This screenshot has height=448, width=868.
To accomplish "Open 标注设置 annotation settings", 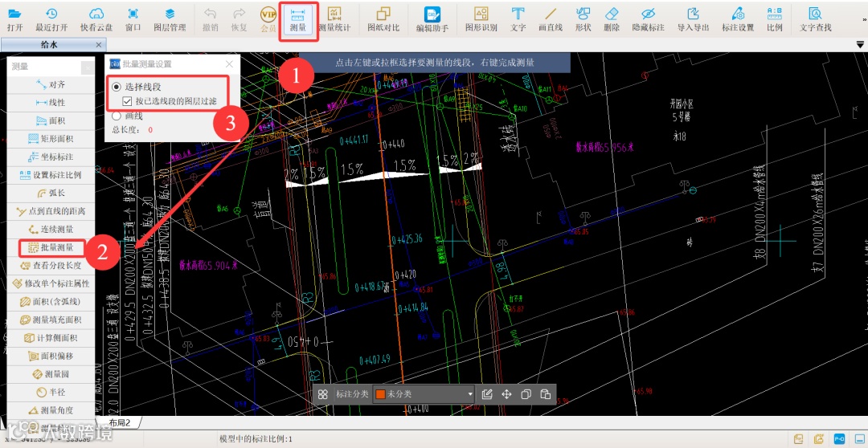I will point(738,19).
